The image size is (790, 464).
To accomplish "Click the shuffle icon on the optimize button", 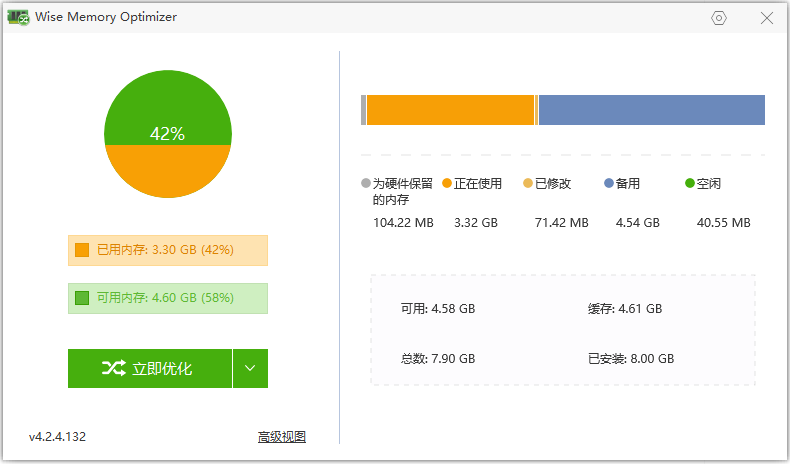I will click(x=113, y=368).
